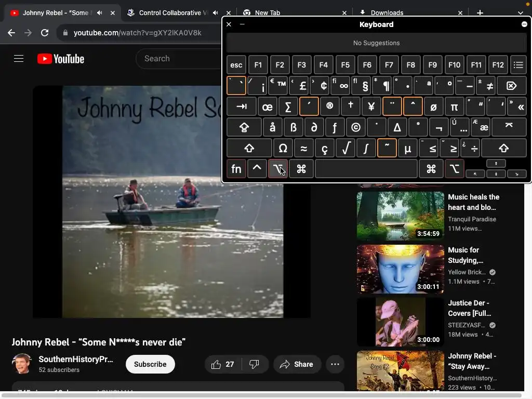This screenshot has width=532, height=399.
Task: Open the tab search chevron dropdown
Action: (521, 13)
